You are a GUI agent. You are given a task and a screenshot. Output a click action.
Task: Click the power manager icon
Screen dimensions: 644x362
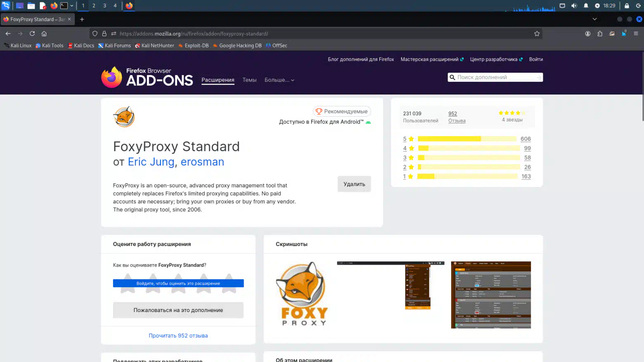[x=597, y=5]
